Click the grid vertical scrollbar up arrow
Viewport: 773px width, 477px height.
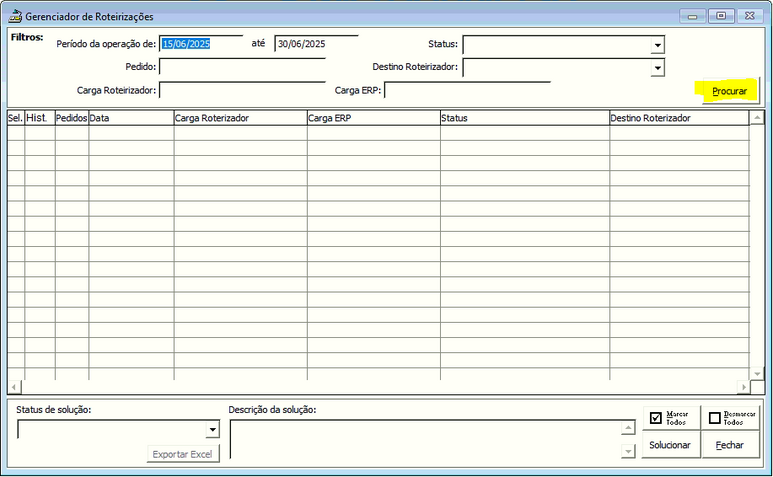coord(757,118)
